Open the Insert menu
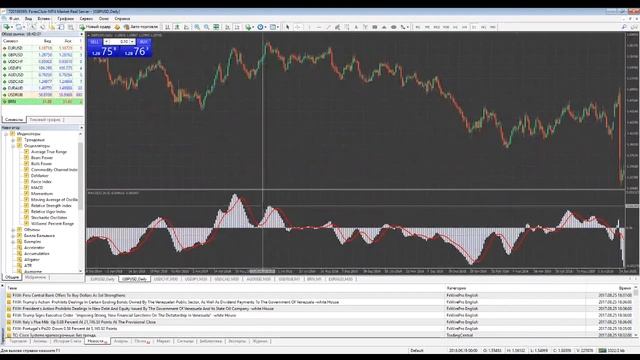This screenshot has width=640, height=360. coord(44,19)
